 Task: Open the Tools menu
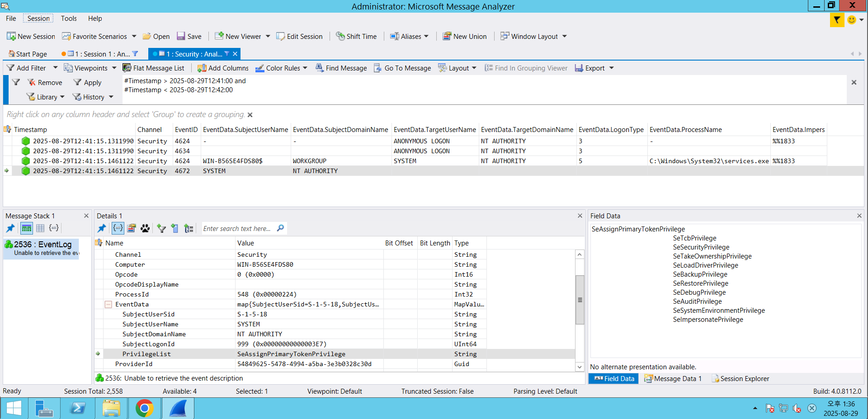tap(69, 19)
